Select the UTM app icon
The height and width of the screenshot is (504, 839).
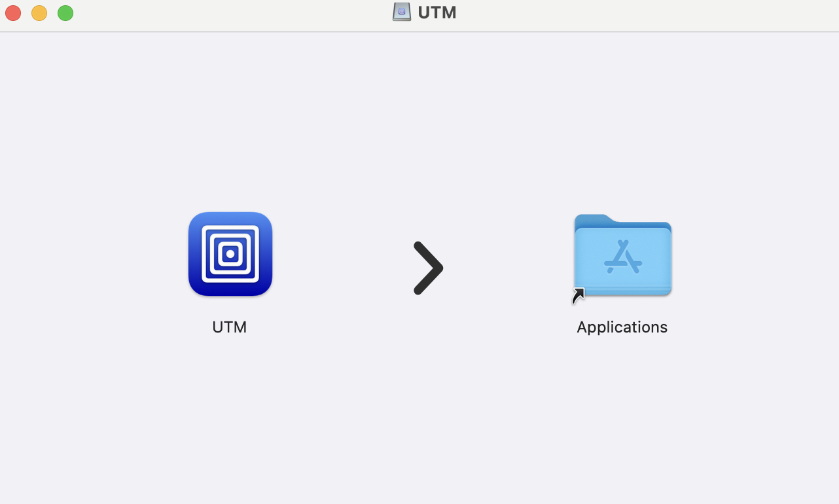pyautogui.click(x=230, y=254)
